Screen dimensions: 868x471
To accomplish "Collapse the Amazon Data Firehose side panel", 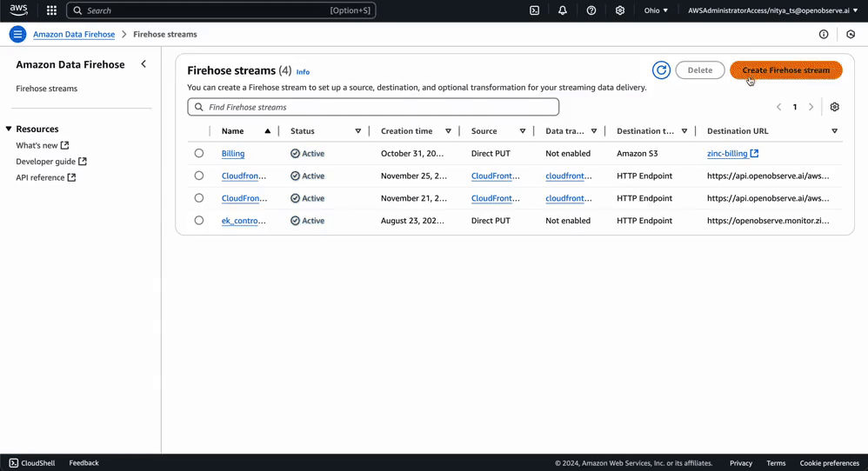I will (144, 64).
